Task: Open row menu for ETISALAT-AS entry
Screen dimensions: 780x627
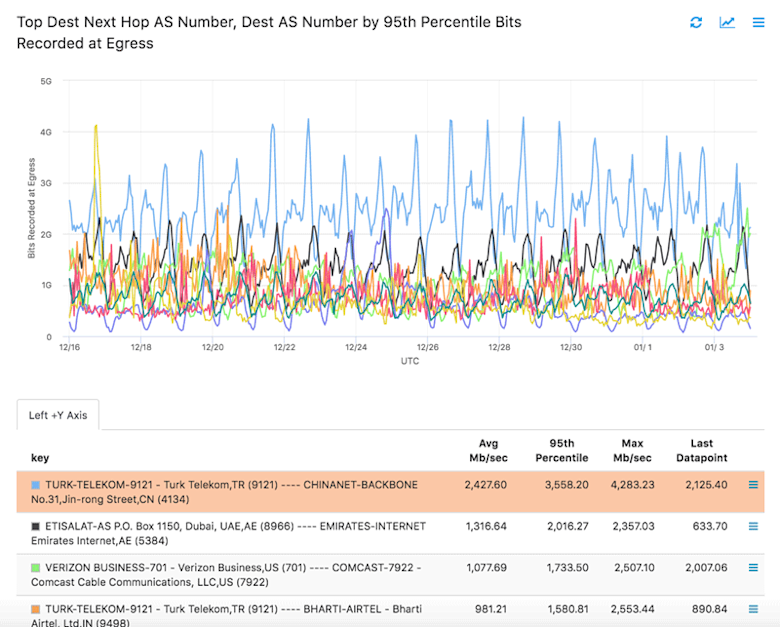Action: 753,526
